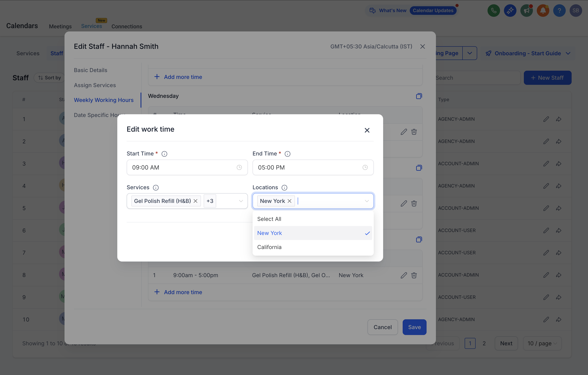Click the Start Time input field
This screenshot has width=588, height=375.
click(x=181, y=167)
